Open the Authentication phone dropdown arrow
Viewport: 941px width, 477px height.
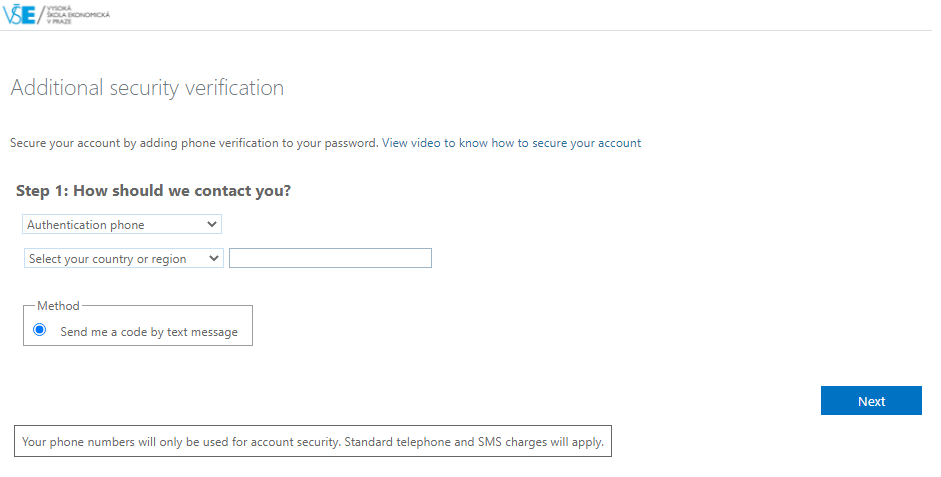click(x=211, y=224)
